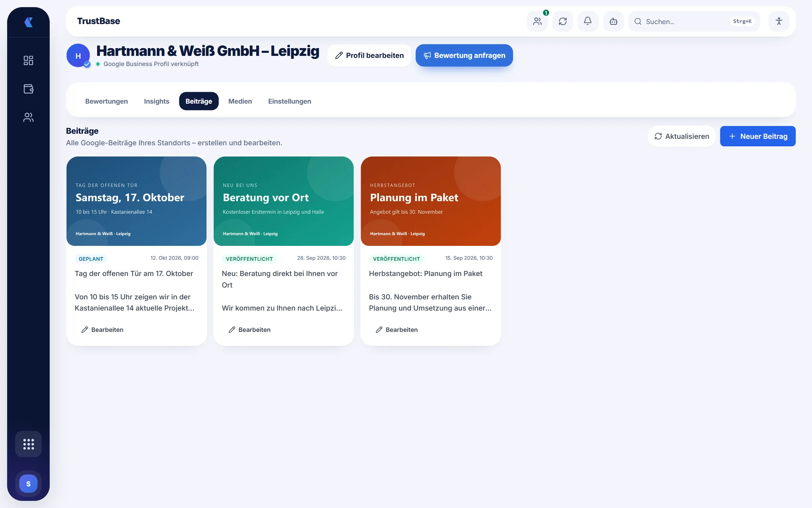The image size is (812, 508).
Task: Open the Planung im Paket post image
Action: tap(431, 201)
